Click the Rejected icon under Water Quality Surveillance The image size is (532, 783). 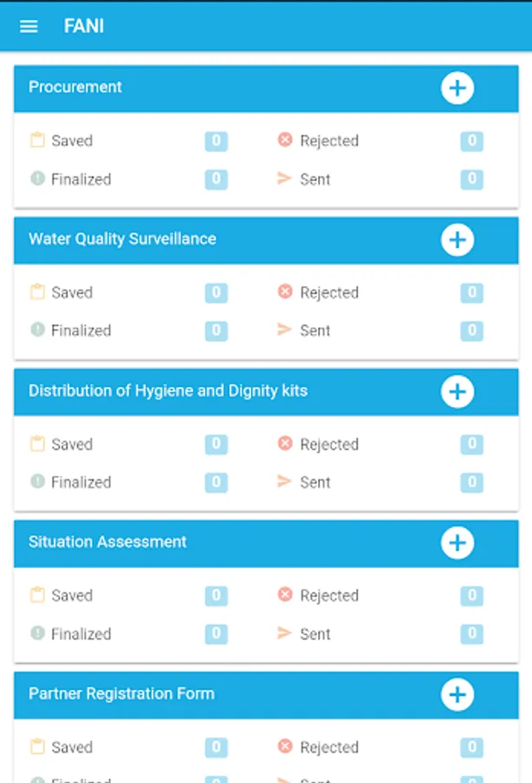pyautogui.click(x=285, y=291)
